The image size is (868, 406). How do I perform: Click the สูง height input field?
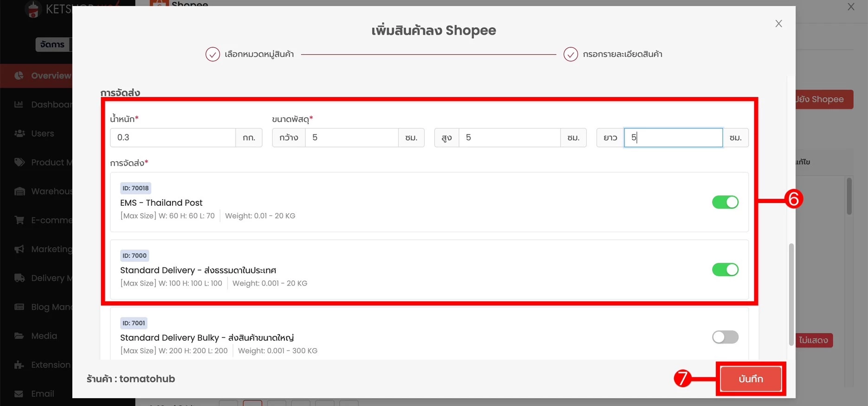click(x=509, y=138)
